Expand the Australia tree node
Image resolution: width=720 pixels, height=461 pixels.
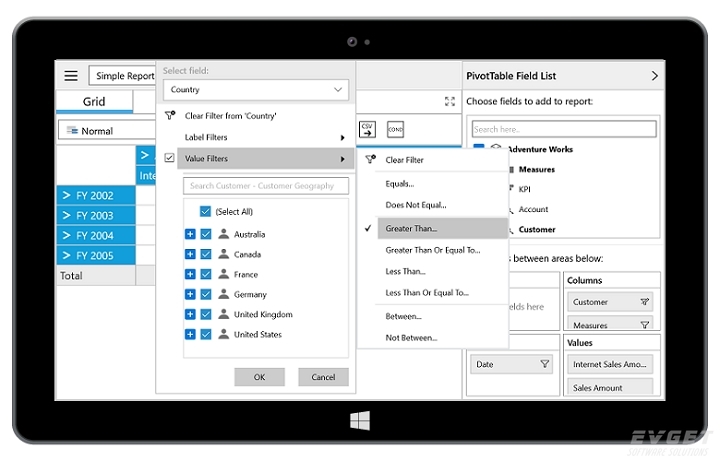pyautogui.click(x=190, y=234)
